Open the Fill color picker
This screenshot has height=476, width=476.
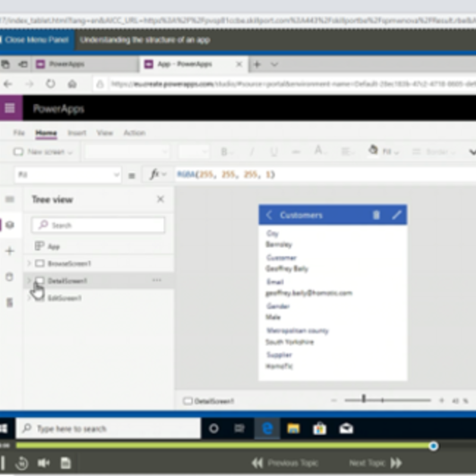[383, 151]
